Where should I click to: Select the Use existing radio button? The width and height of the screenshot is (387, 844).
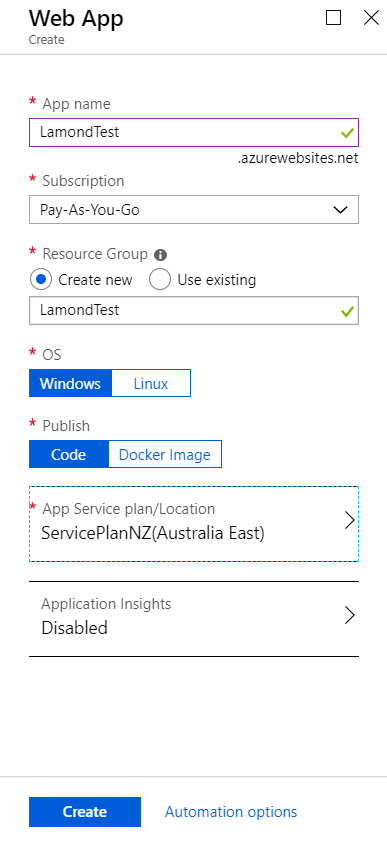click(x=160, y=280)
